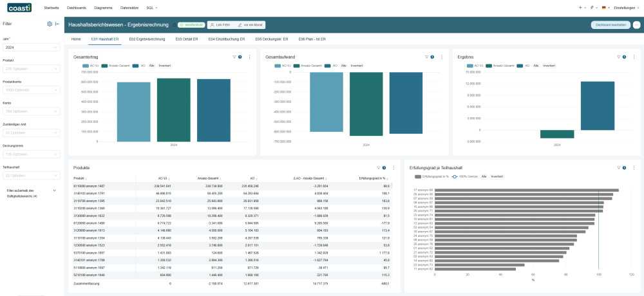Screen dimensions: 644x296
Task: Expand Filter außerhalb des Gültigkeitsbereichs section
Action: pos(55,190)
